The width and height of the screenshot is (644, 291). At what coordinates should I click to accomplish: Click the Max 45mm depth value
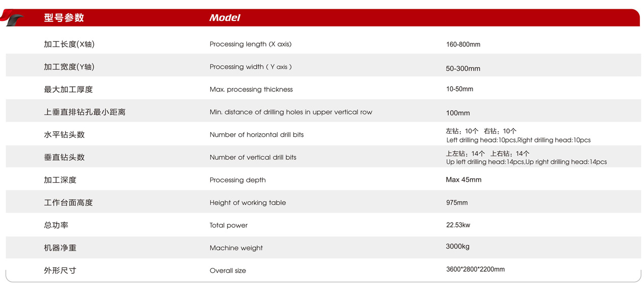tap(463, 180)
